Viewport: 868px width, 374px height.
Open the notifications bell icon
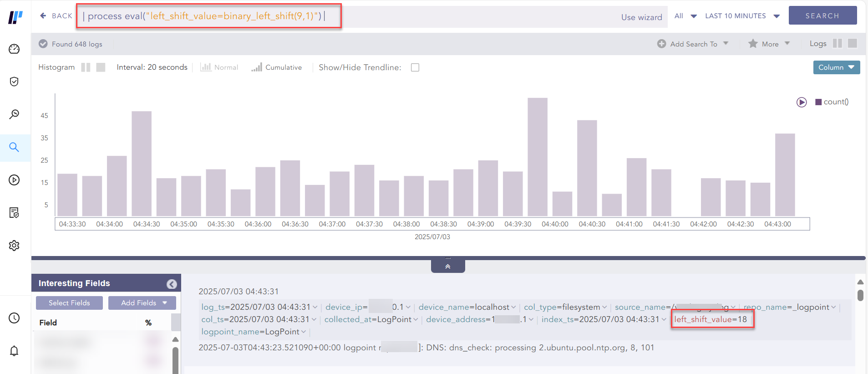coord(14,351)
